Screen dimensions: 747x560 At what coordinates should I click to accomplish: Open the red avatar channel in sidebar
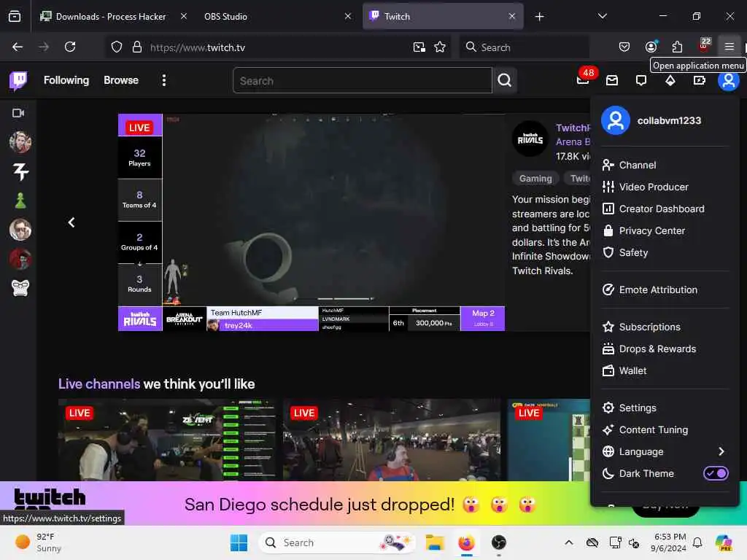pos(20,259)
